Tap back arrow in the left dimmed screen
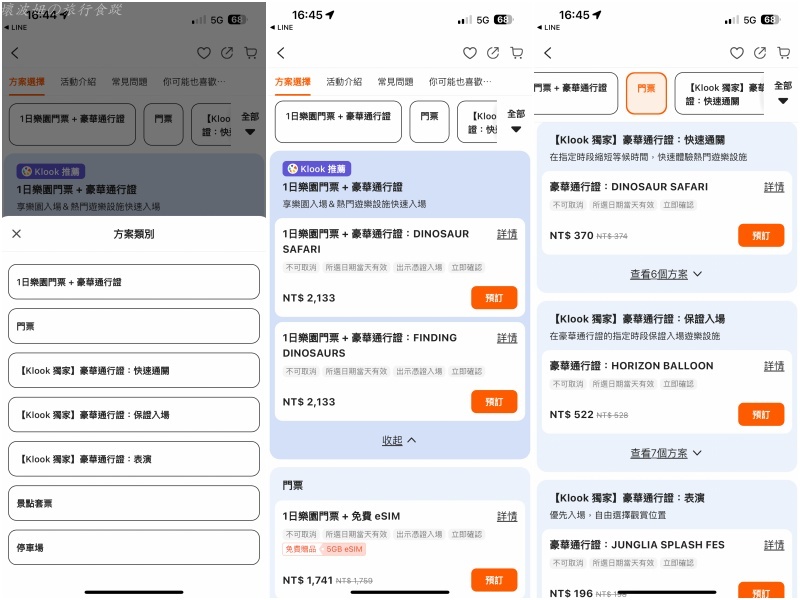800x600 pixels. [x=15, y=53]
